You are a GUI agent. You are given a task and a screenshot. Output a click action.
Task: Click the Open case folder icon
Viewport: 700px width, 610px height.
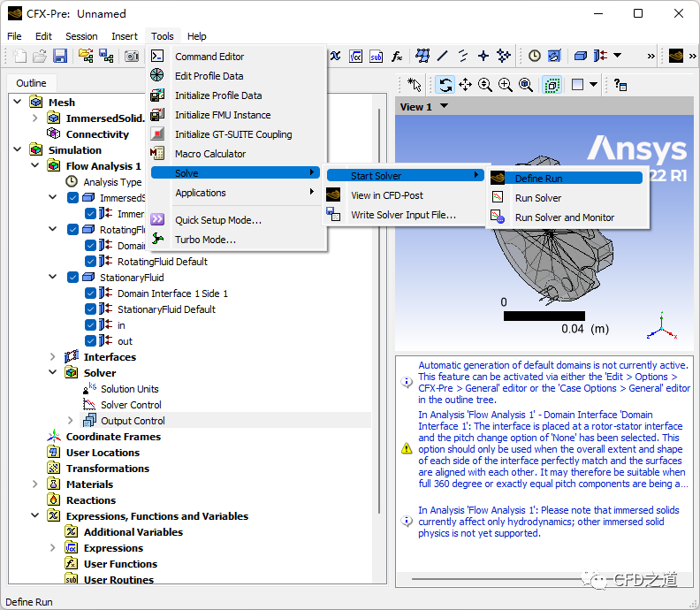pyautogui.click(x=40, y=56)
